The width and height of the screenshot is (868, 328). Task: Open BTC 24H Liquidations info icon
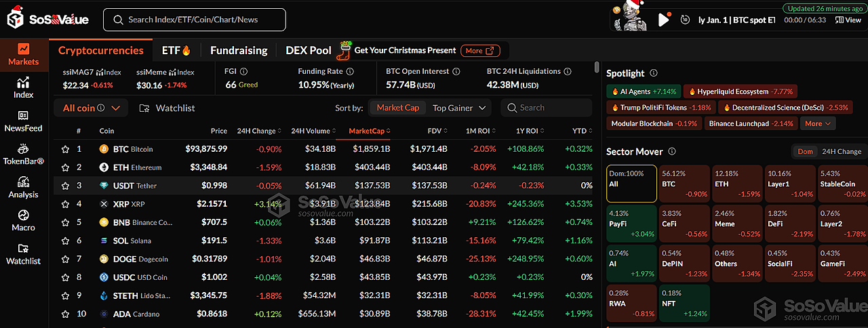[x=568, y=71]
